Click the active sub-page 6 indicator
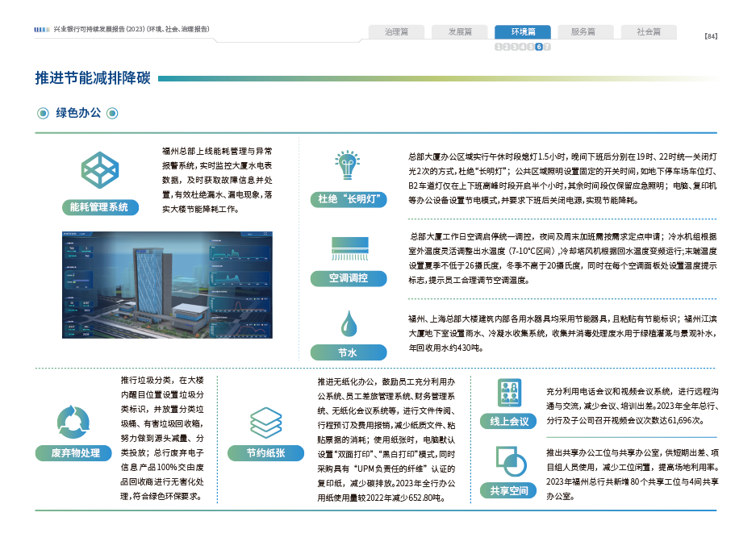 [539, 47]
